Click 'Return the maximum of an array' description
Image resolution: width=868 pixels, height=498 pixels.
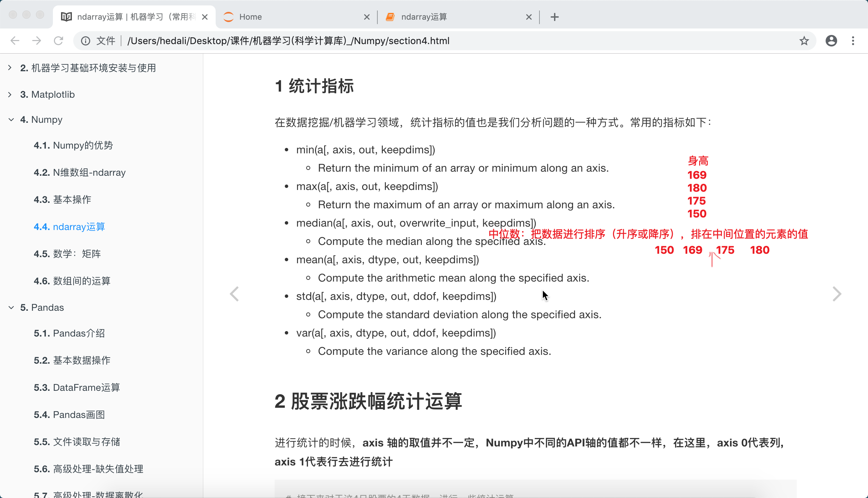point(466,205)
